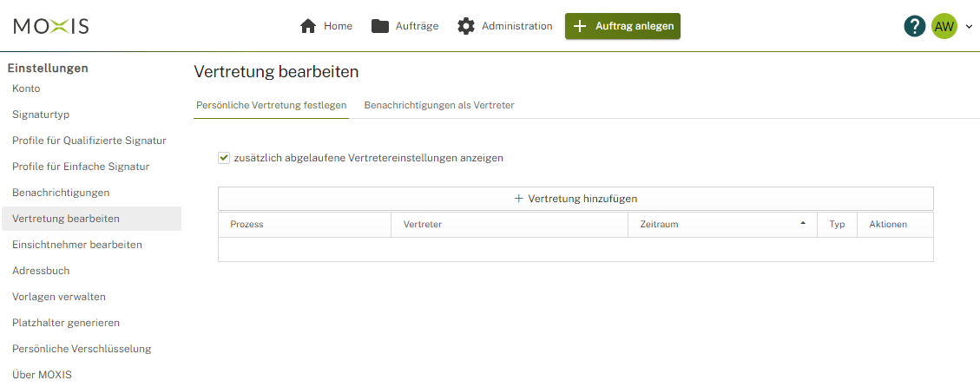
Task: Click the MOXIS logo
Action: point(51,26)
